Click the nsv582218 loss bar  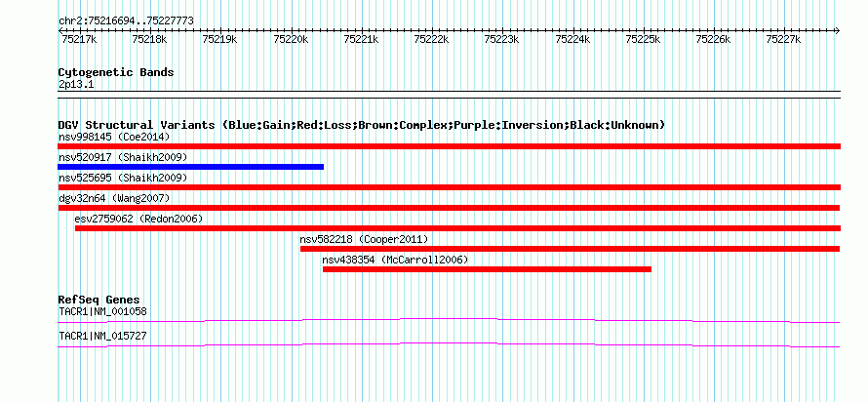click(x=571, y=249)
